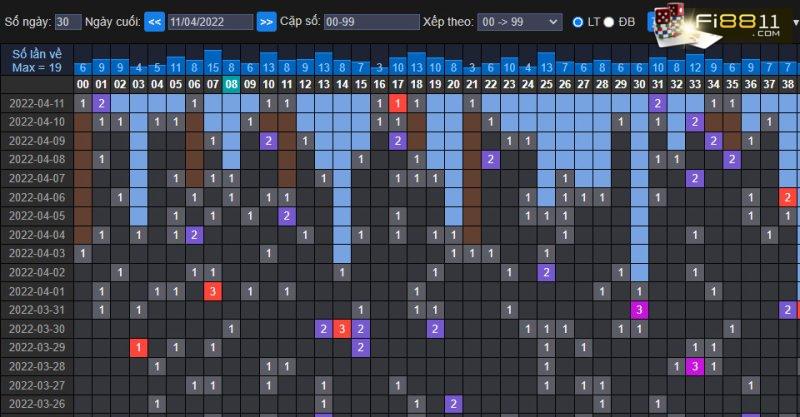The image size is (800, 417).
Task: Click red cell 1 in 2022-04-11 column 17
Action: pyautogui.click(x=398, y=103)
